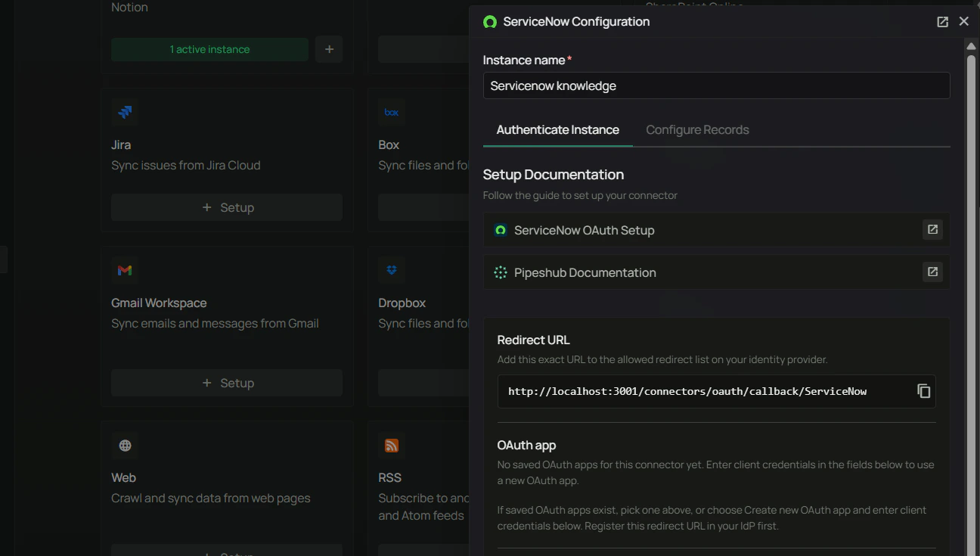Open ServiceNow OAuth Setup guide

[716, 230]
